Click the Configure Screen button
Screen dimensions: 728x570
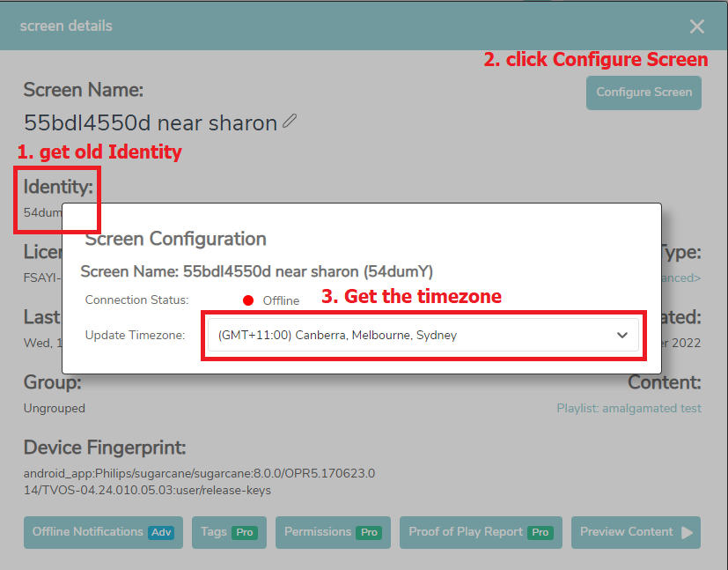643,93
